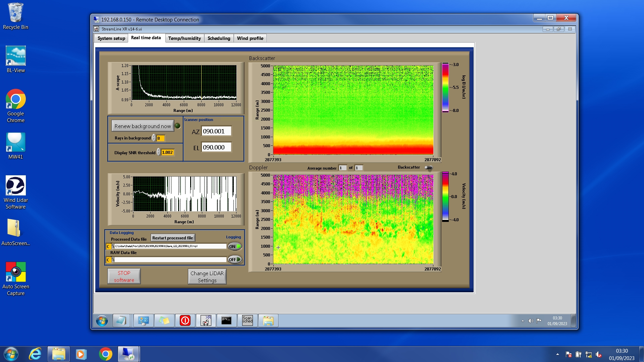Flip the Backscatter toggle switch above Doppler plot
This screenshot has width=644, height=362.
(x=429, y=168)
